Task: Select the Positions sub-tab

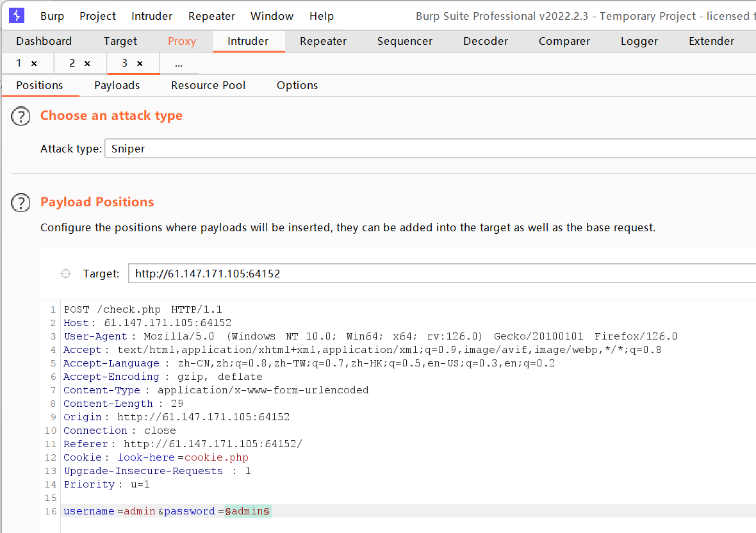Action: point(40,85)
